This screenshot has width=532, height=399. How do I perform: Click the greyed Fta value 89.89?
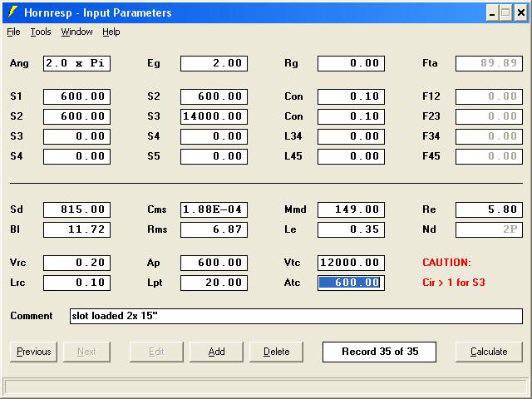(x=489, y=63)
